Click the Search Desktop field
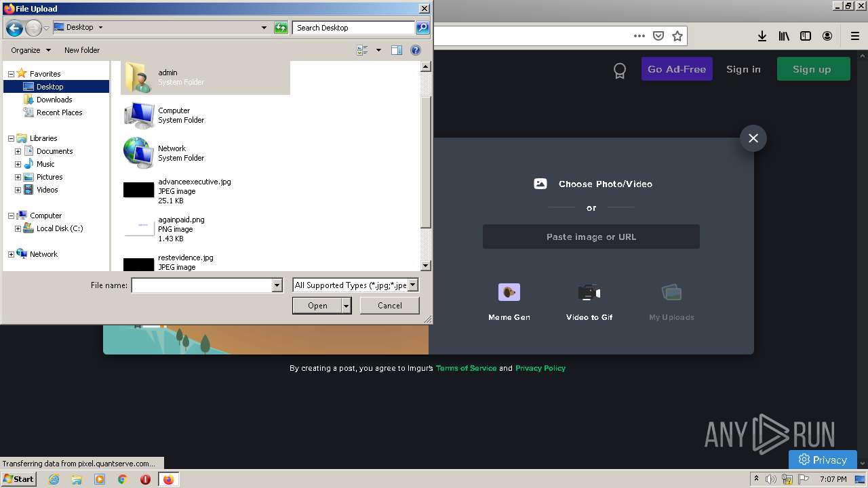Screen dimensions: 868x488 tap(354, 28)
